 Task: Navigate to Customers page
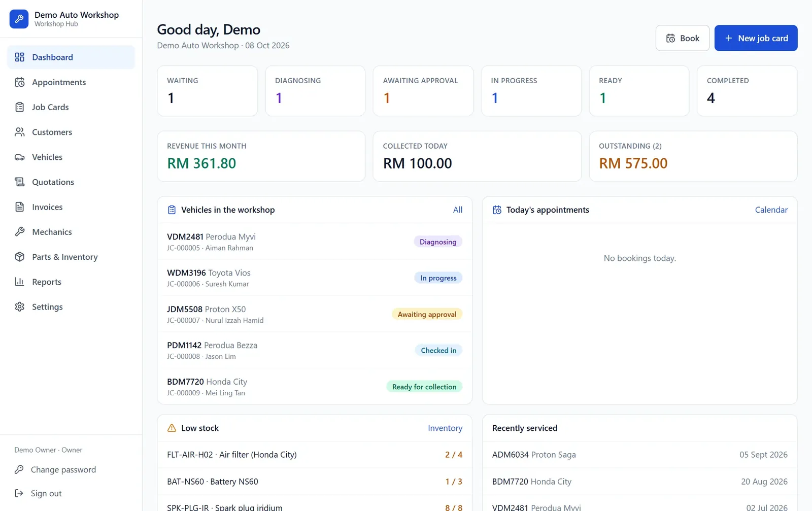(x=71, y=132)
